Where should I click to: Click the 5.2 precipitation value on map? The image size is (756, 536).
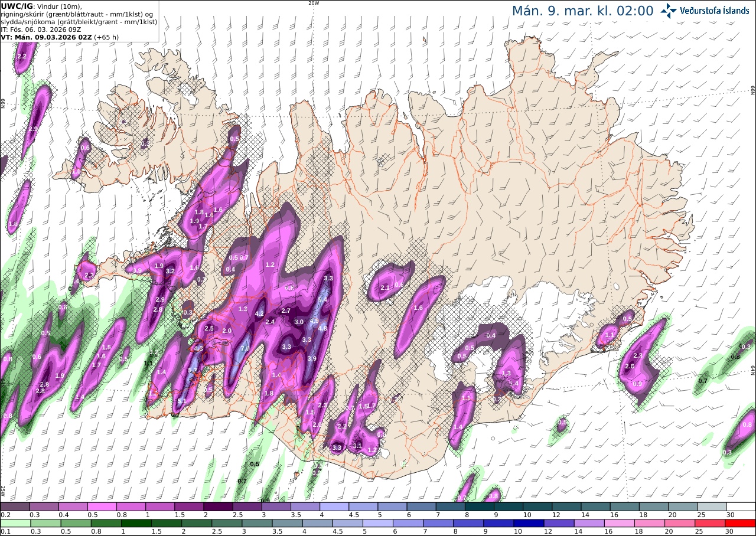tap(192, 371)
